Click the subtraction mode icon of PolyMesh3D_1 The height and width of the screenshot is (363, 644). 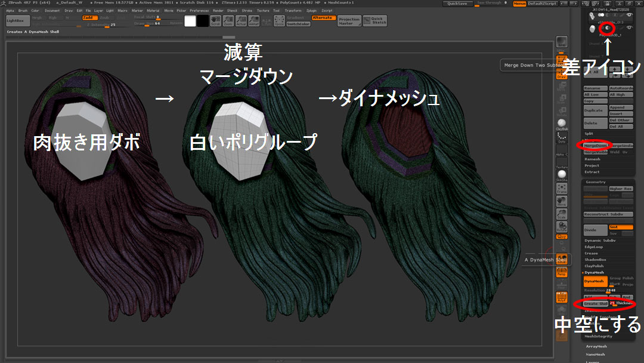(607, 28)
